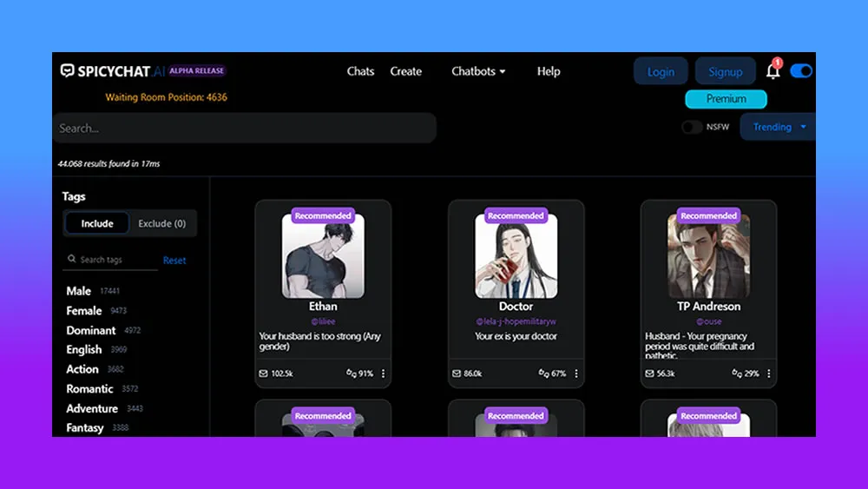
Task: Enable the NSFW toggle
Action: point(692,127)
